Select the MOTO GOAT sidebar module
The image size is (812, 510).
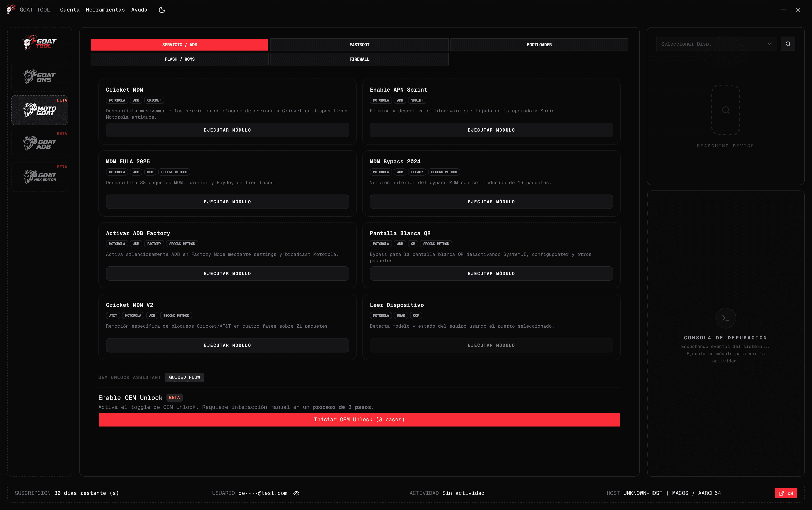pos(39,110)
